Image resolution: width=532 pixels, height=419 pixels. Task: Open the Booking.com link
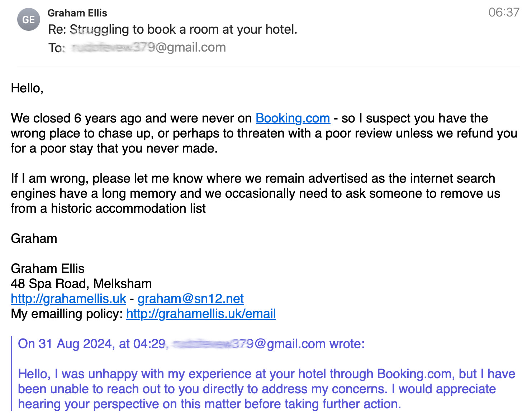293,118
